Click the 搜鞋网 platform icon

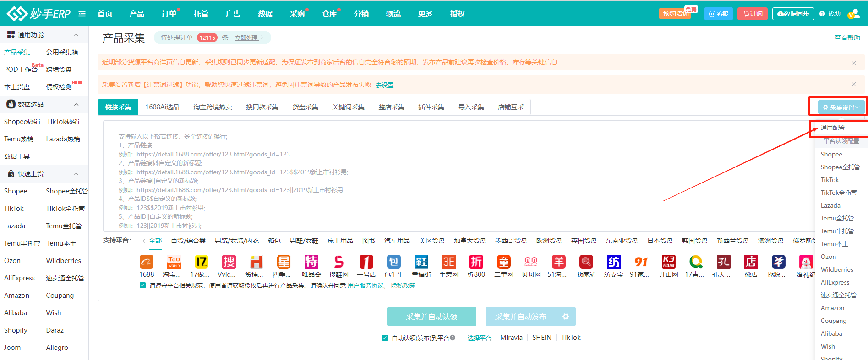click(x=339, y=262)
